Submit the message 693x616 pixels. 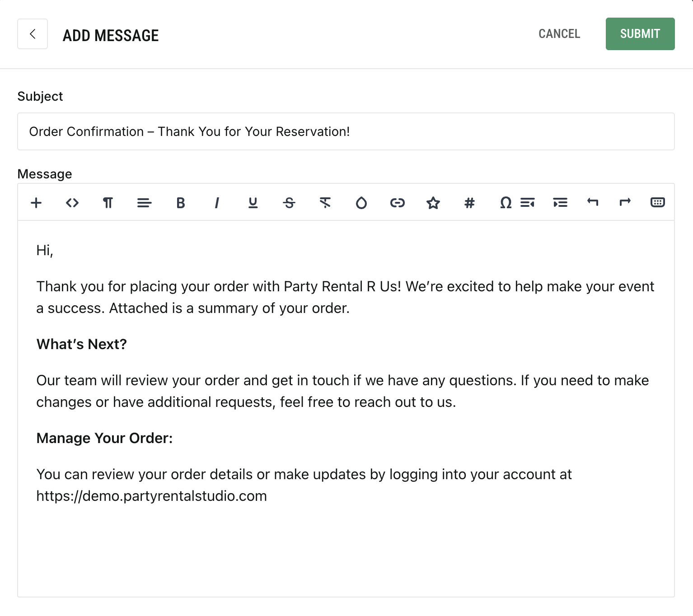[x=640, y=34]
